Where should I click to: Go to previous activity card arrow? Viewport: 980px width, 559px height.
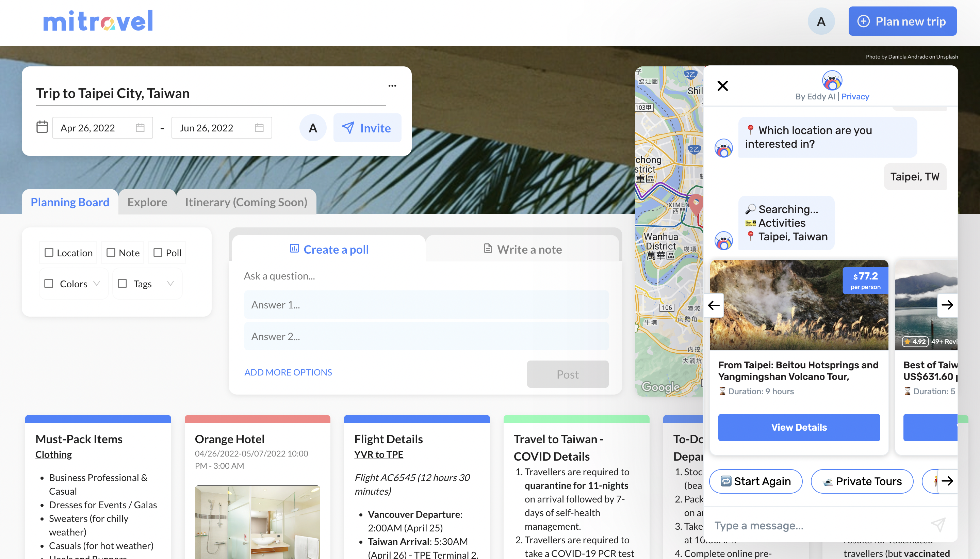[x=714, y=305]
